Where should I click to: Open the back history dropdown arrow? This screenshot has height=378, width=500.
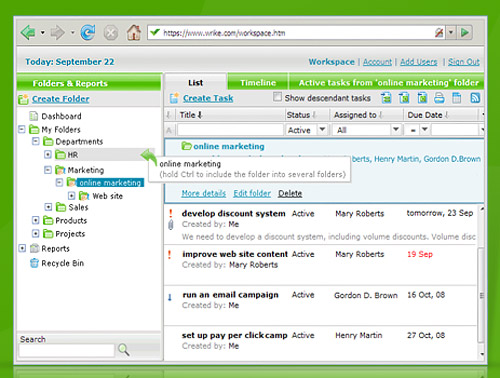[x=43, y=33]
